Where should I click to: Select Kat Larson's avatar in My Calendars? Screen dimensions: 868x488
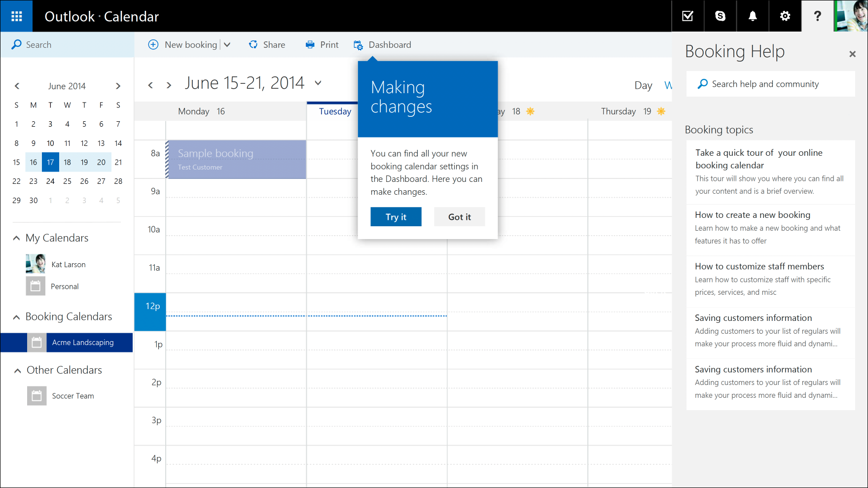point(36,264)
